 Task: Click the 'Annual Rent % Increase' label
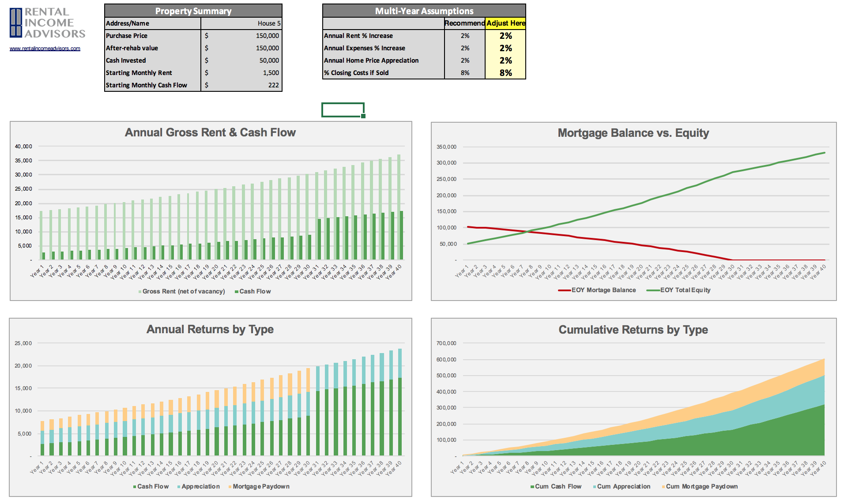pyautogui.click(x=358, y=36)
